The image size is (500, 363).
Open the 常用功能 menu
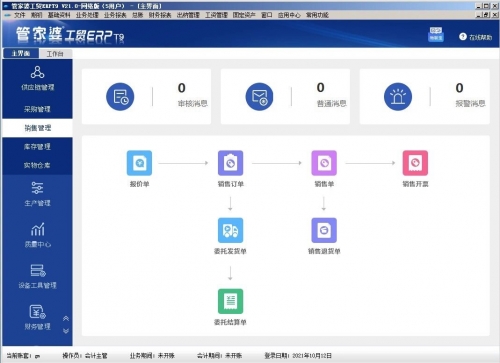pyautogui.click(x=317, y=15)
